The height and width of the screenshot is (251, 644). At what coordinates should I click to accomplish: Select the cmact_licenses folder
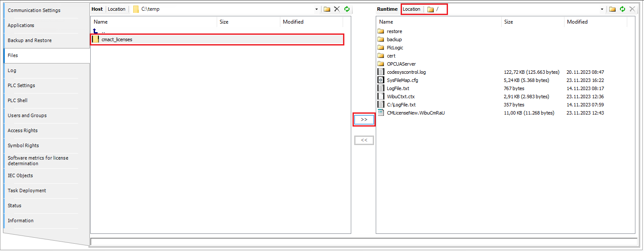pyautogui.click(x=116, y=39)
